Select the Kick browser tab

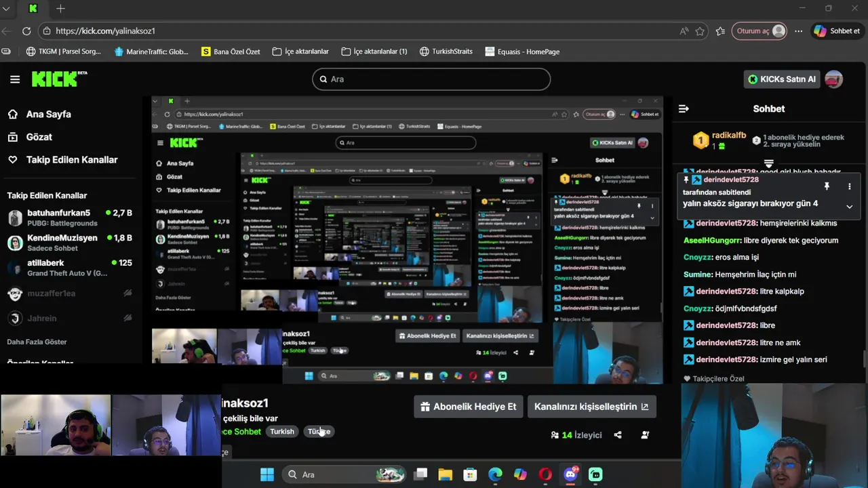(33, 9)
